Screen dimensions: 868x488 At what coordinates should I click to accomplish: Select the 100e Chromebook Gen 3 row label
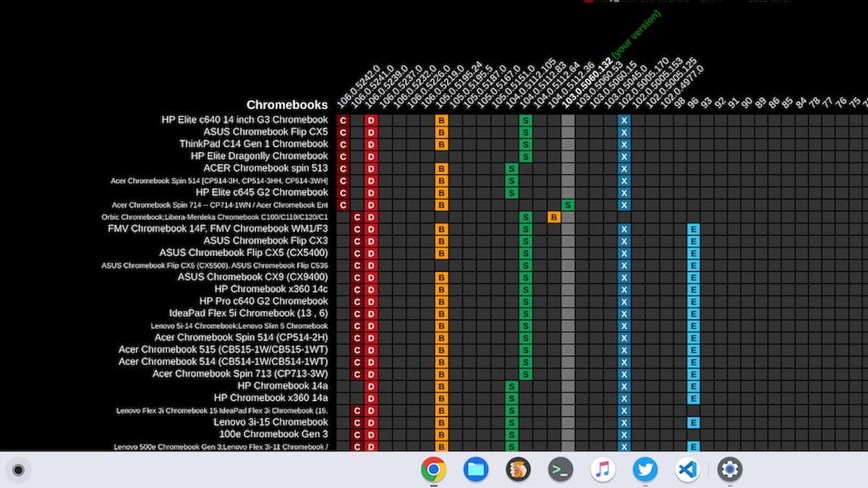[274, 435]
